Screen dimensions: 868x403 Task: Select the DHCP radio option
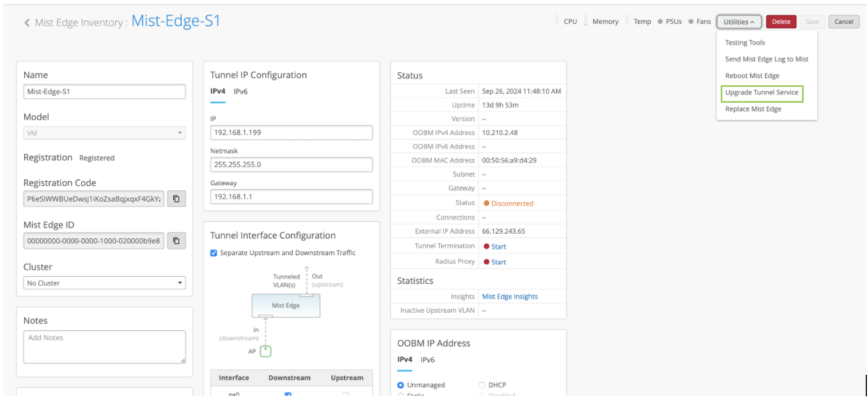coord(481,385)
